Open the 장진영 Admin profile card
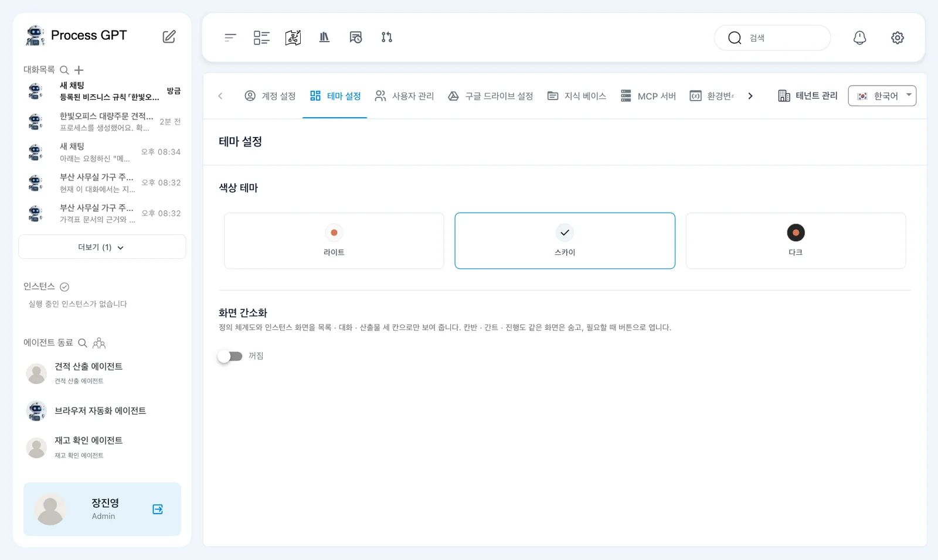Screen dimensions: 938x560 pos(103,509)
